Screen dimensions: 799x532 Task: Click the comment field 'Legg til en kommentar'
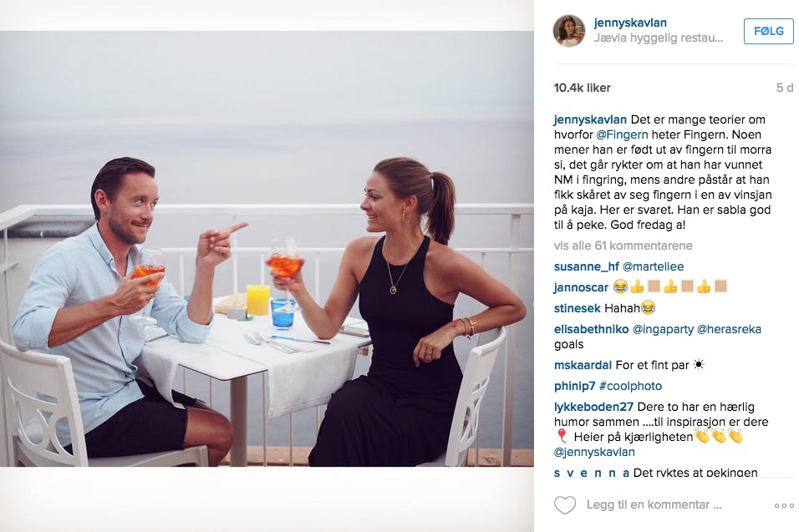(x=654, y=504)
